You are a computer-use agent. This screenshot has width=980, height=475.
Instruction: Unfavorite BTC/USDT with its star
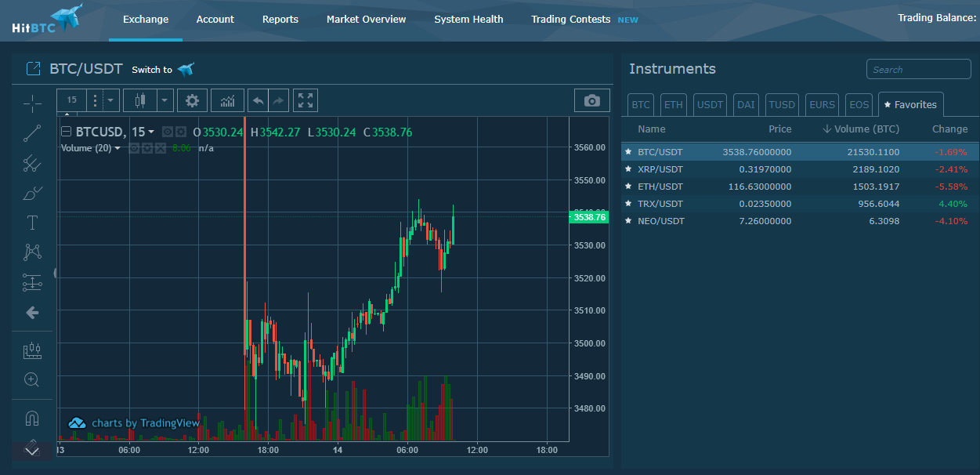(628, 152)
